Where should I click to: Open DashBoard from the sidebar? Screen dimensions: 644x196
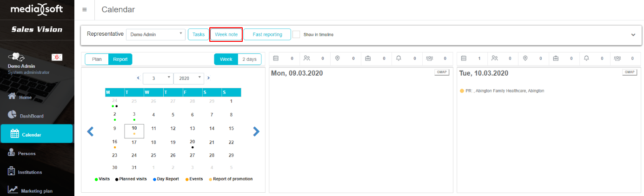(31, 116)
